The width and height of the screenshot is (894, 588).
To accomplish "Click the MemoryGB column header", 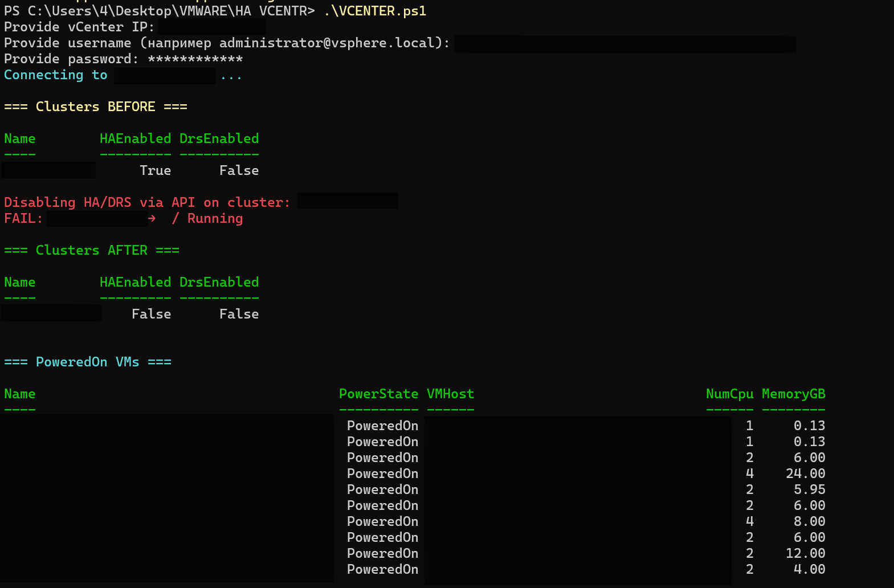I will (x=793, y=394).
